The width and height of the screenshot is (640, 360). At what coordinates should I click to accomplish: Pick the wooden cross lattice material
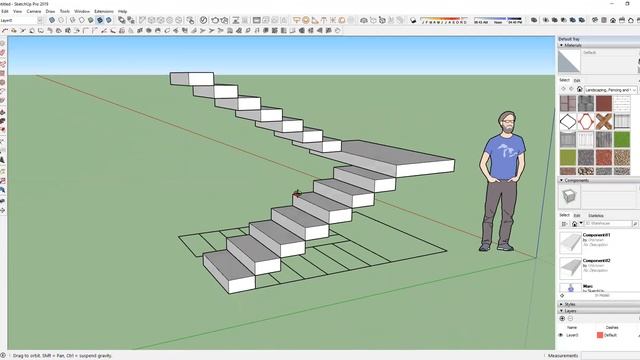[x=604, y=121]
